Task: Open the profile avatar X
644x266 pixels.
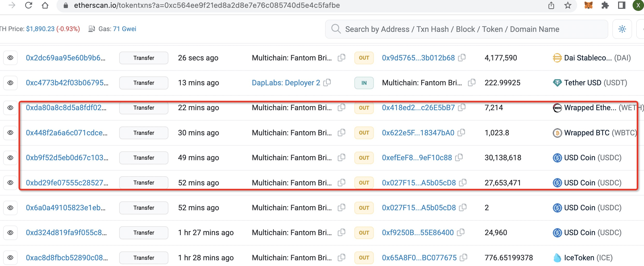Action: click(638, 5)
